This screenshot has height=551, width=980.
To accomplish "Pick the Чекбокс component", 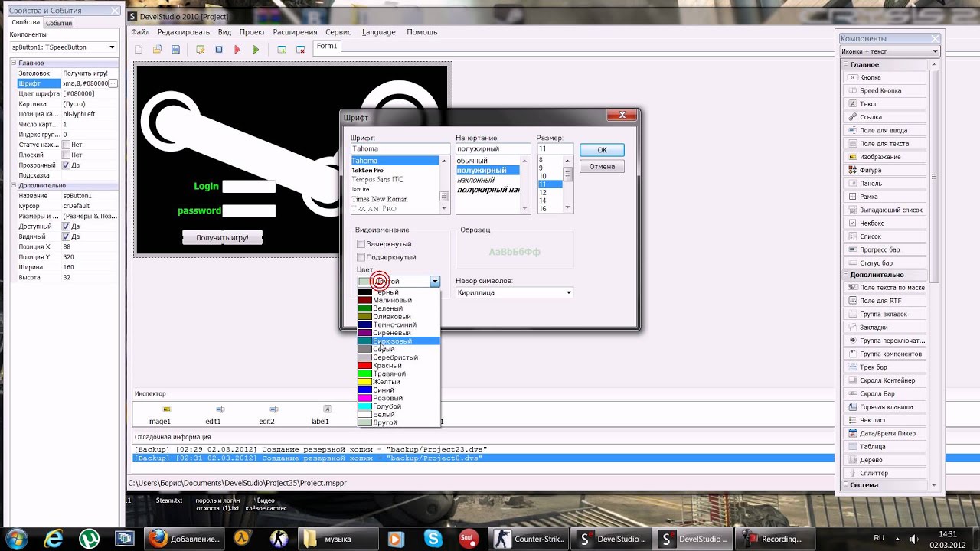I will click(x=885, y=223).
